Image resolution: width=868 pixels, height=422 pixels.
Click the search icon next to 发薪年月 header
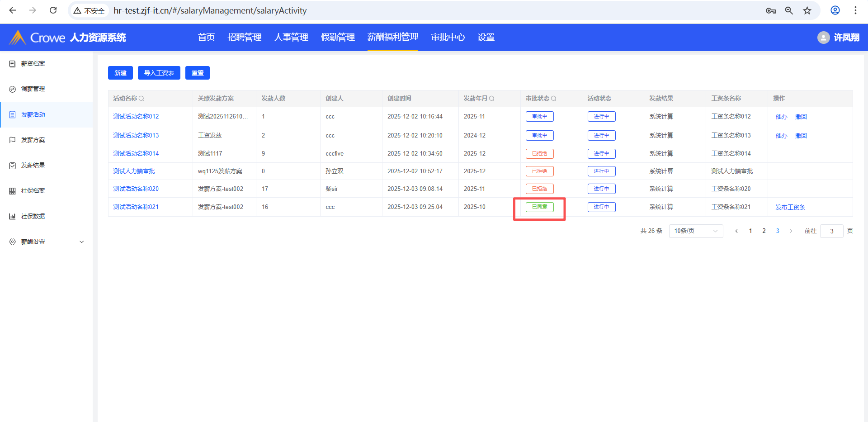[492, 99]
